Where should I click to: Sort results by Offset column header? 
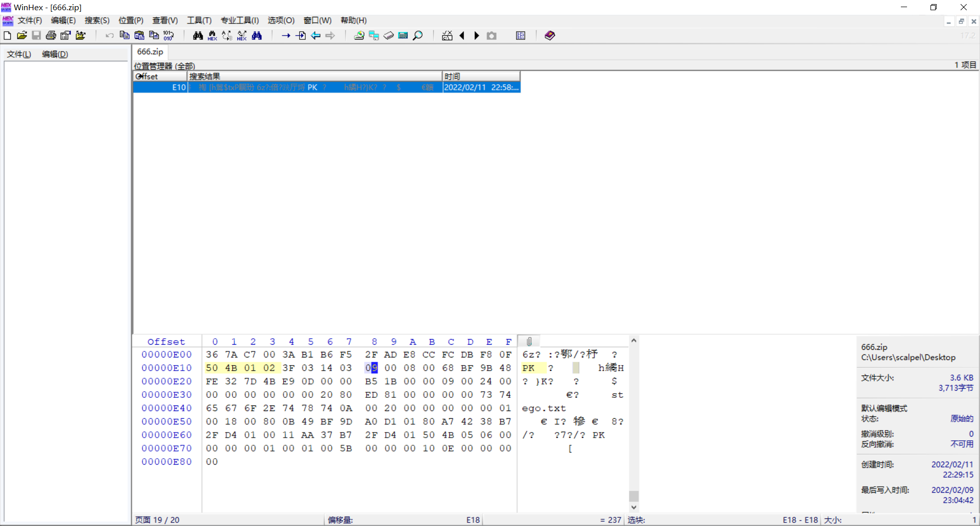pyautogui.click(x=160, y=76)
